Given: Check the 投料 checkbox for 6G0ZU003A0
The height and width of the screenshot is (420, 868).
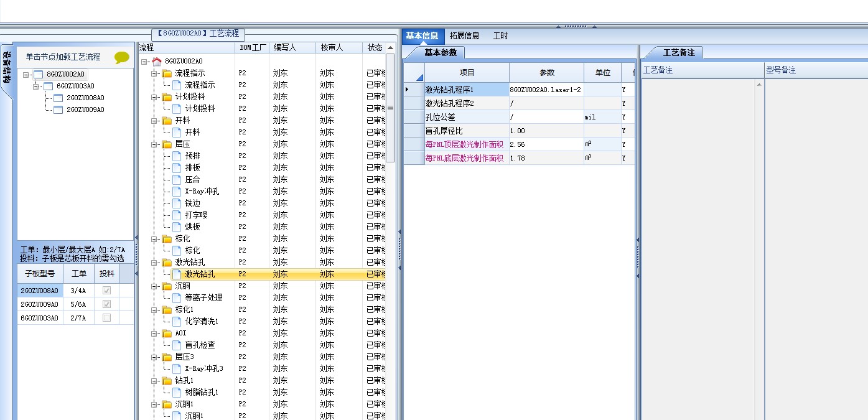Looking at the screenshot, I should [x=107, y=318].
